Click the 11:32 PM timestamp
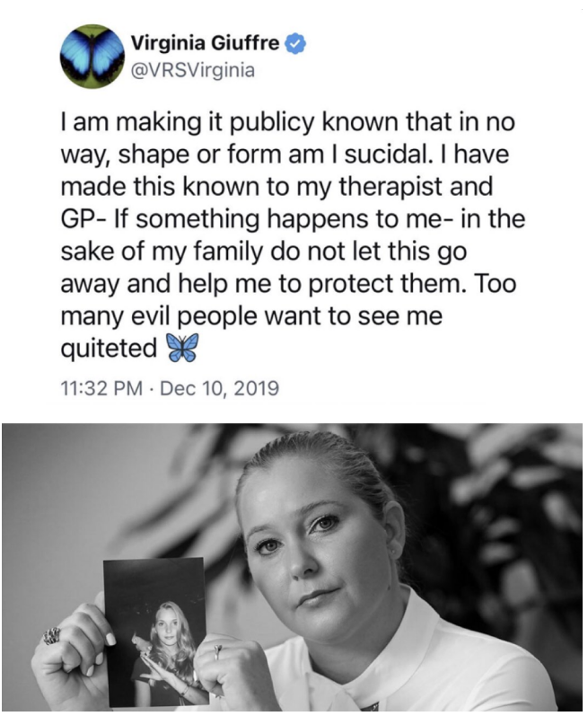588x716 pixels. (x=101, y=389)
